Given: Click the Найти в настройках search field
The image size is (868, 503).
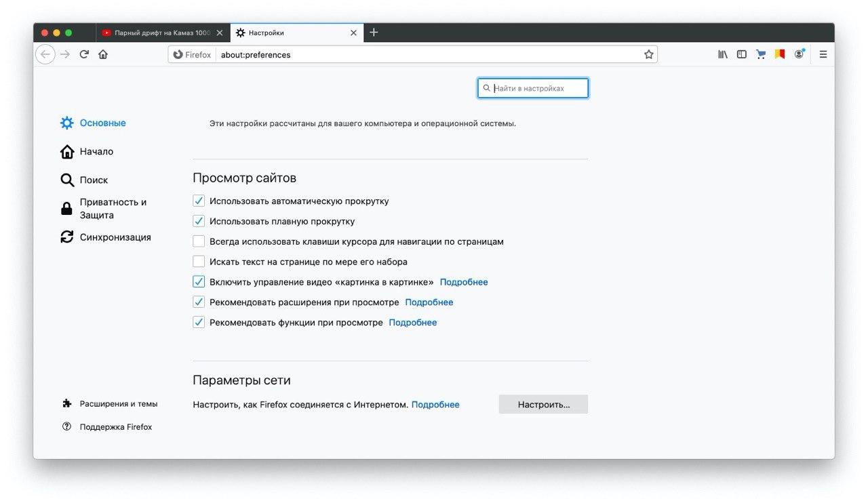Looking at the screenshot, I should tap(533, 88).
